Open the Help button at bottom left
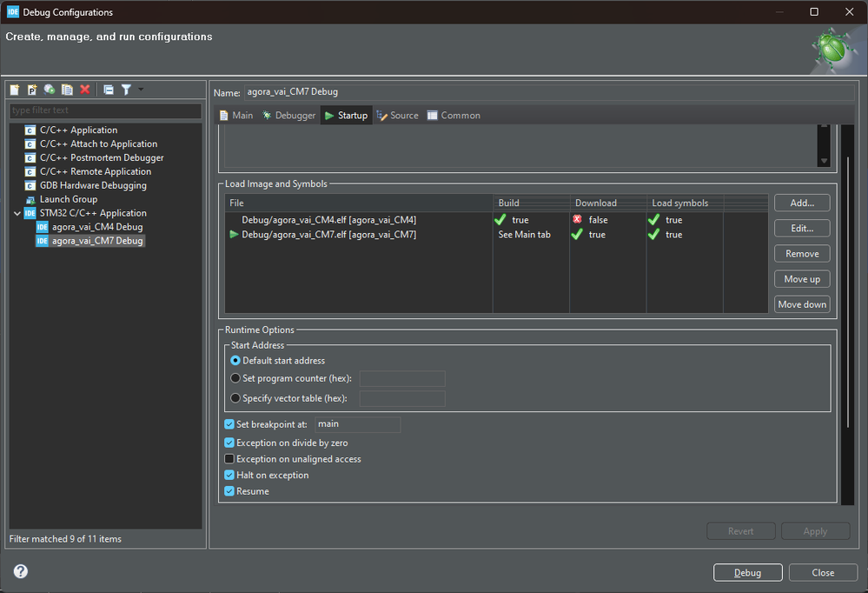The width and height of the screenshot is (868, 593). 19,571
